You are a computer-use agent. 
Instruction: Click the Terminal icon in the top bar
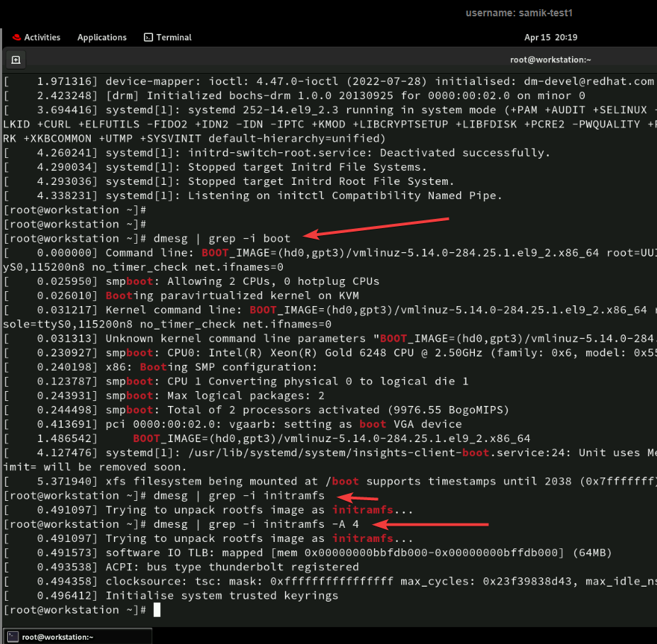[x=148, y=38]
